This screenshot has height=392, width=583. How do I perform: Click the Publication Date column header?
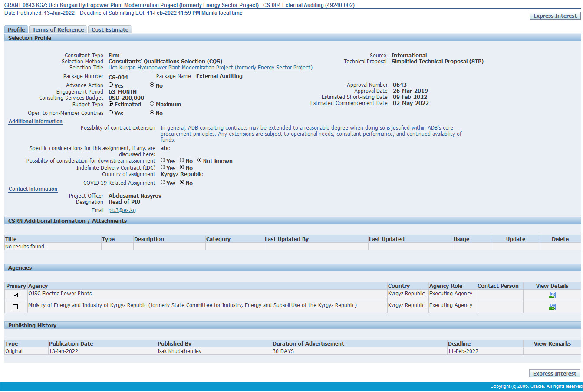point(71,343)
